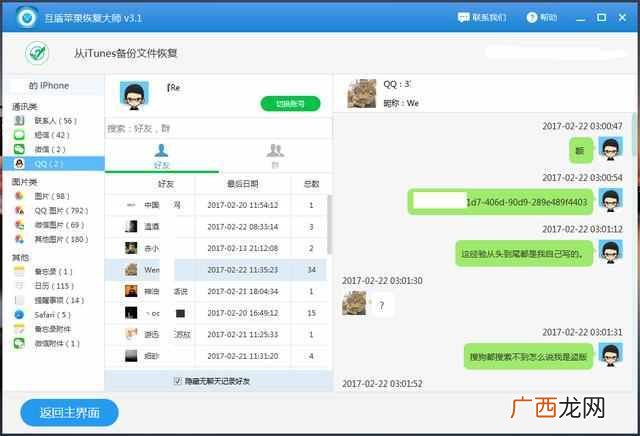This screenshot has width=640, height=436.
Task: Switch to the 好友 friends tab
Action: point(162,156)
